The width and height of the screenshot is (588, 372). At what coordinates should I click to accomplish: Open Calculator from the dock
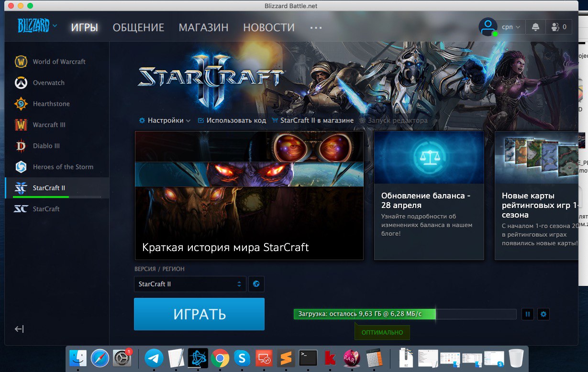[374, 358]
